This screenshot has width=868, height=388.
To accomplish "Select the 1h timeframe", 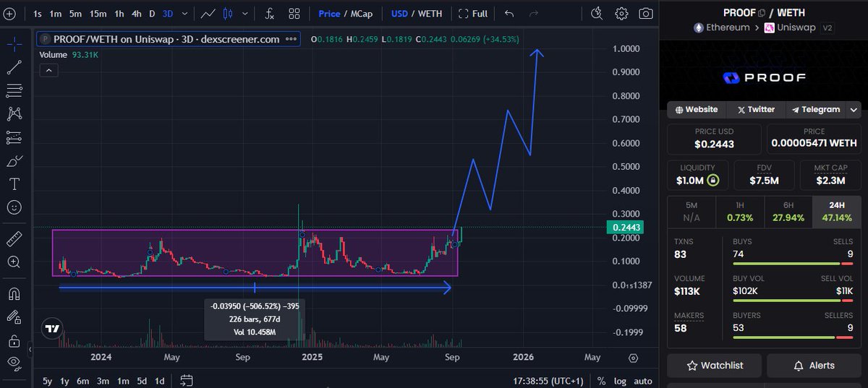I will (x=120, y=13).
